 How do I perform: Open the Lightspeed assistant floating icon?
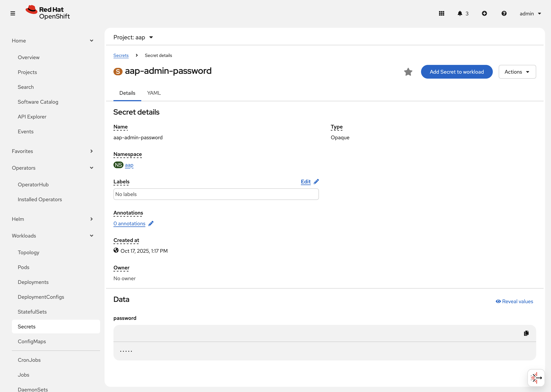(x=536, y=378)
